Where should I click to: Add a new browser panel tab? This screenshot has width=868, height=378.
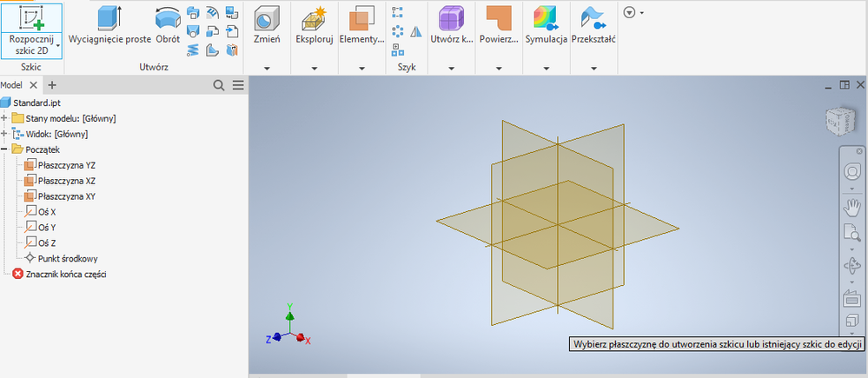pyautogui.click(x=52, y=84)
